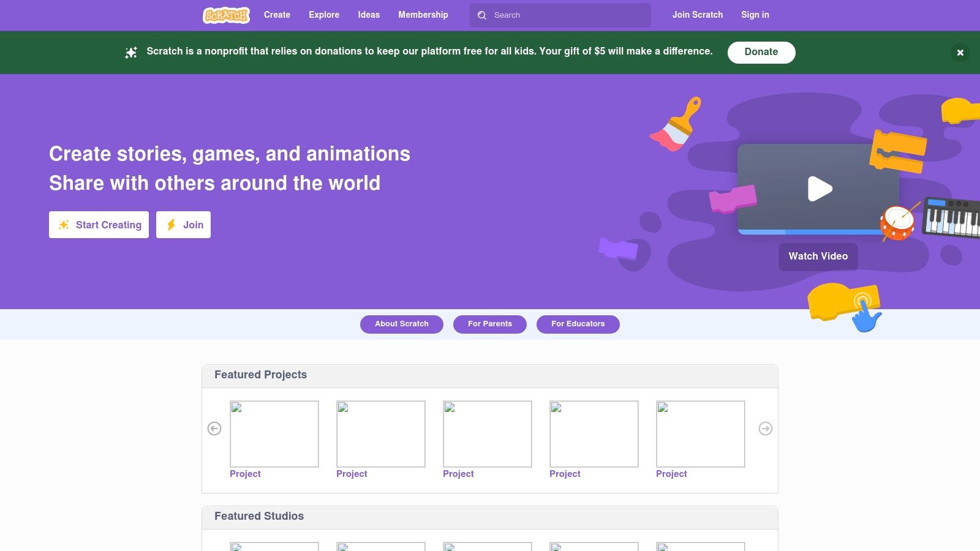Screen dimensions: 980x551
Task: Open the Explore page
Action: pos(324,15)
